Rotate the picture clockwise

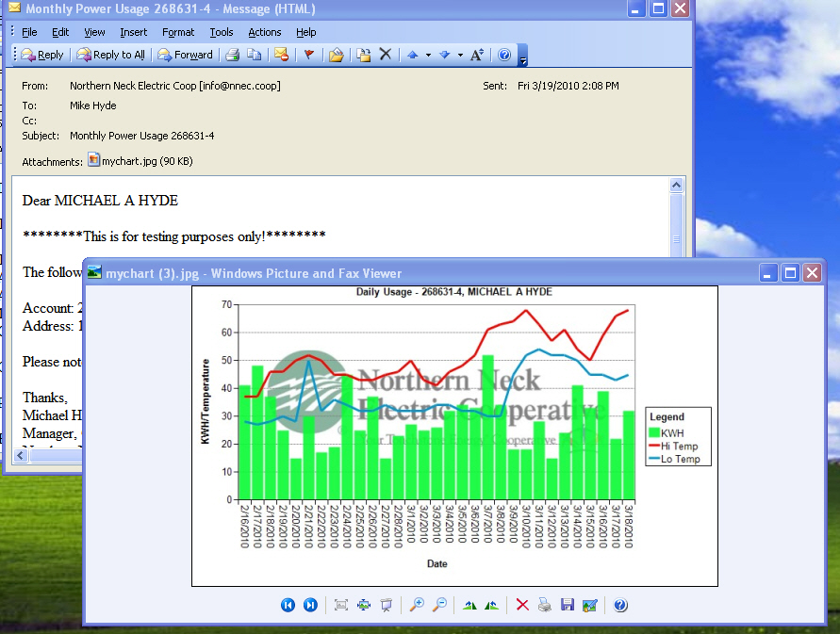point(469,605)
